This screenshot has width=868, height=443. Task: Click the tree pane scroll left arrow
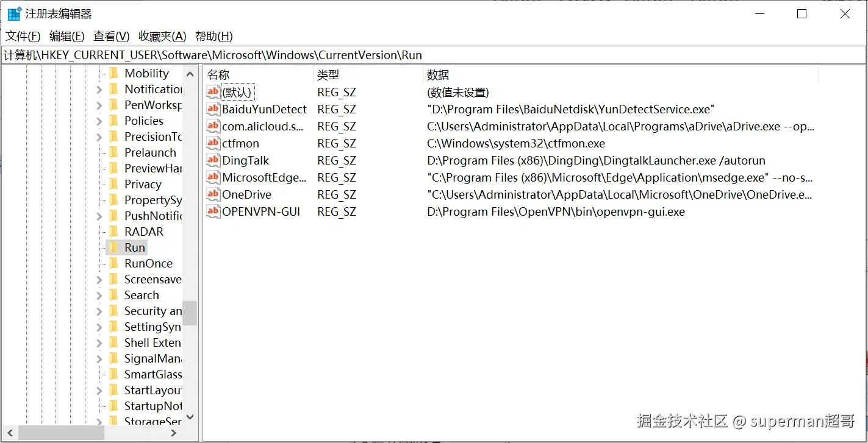pyautogui.click(x=9, y=433)
